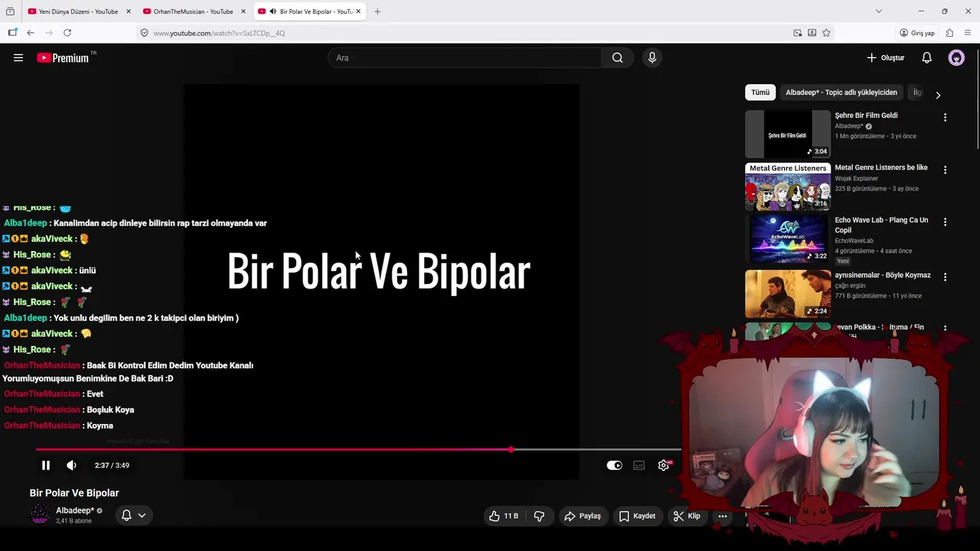This screenshot has height=551, width=980.
Task: Close the Bir Polar Ve Bipolar tab
Action: pos(358,11)
